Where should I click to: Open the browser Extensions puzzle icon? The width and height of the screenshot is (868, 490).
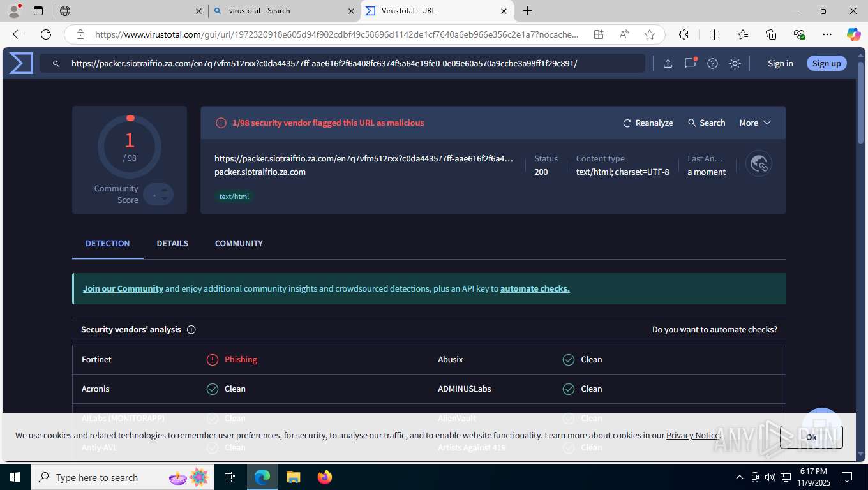pos(684,34)
